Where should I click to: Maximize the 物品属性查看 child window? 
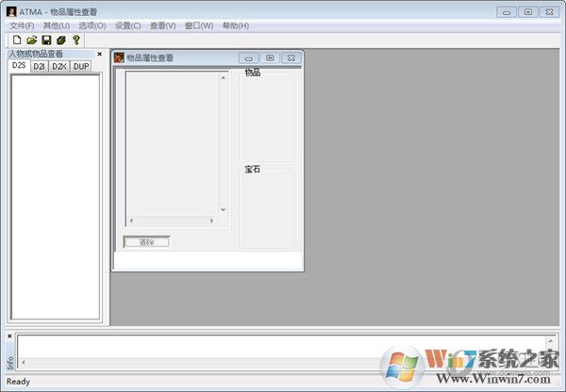click(270, 58)
